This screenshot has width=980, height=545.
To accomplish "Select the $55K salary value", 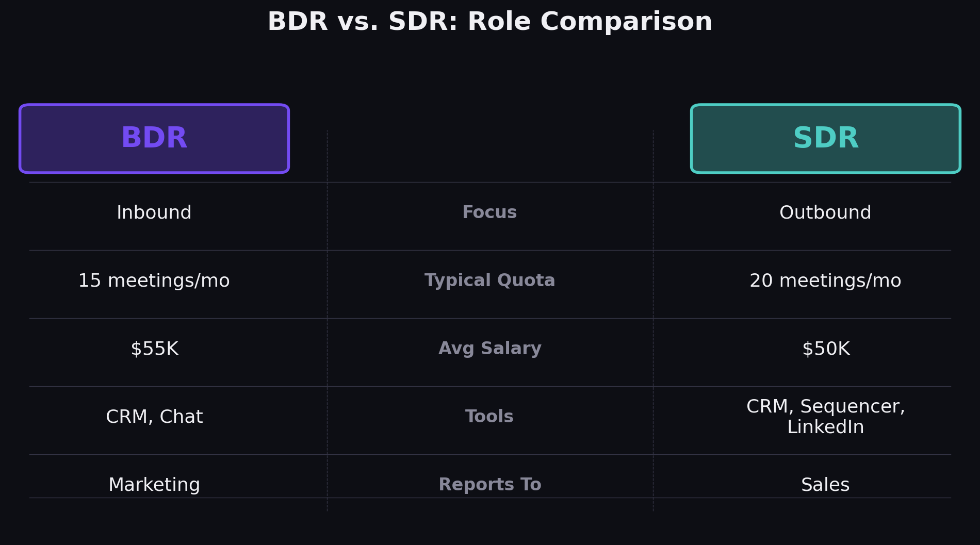I will pos(154,349).
